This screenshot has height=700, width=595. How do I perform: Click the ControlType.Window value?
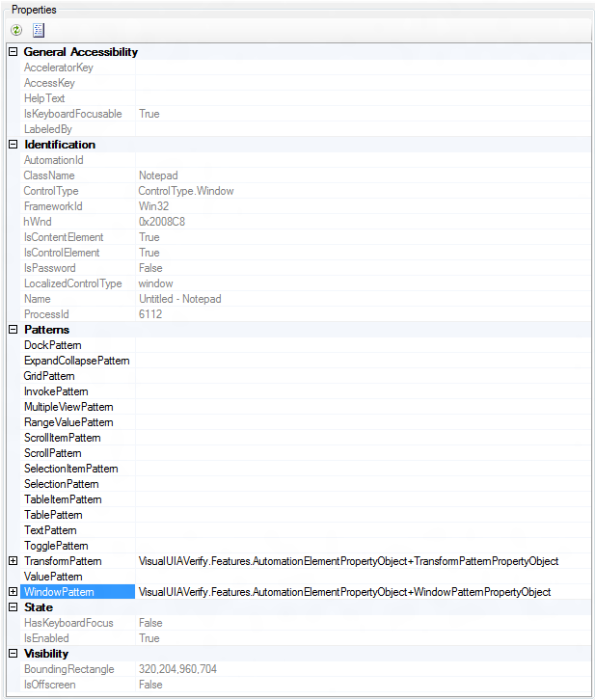pos(186,191)
